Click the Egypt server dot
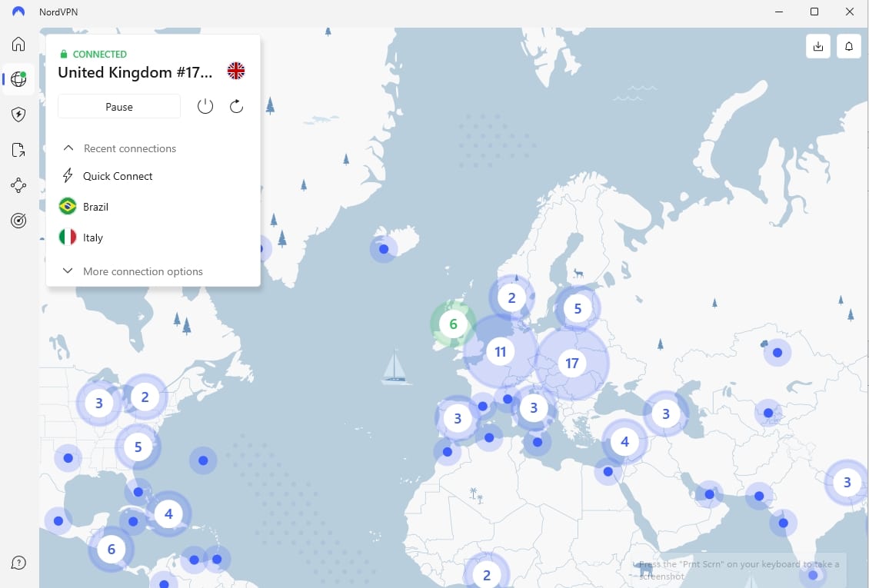This screenshot has height=588, width=869. [x=608, y=472]
